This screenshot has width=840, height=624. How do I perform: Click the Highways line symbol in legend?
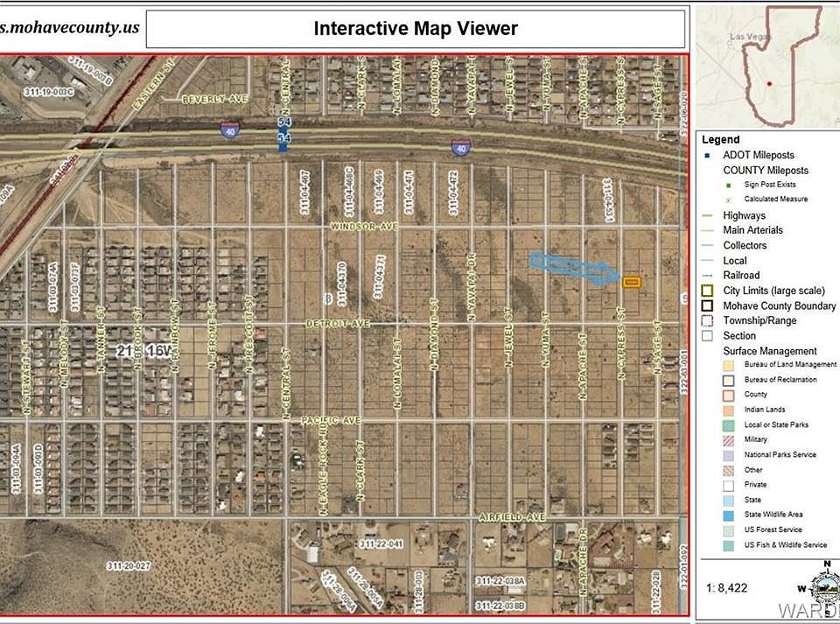click(x=707, y=216)
